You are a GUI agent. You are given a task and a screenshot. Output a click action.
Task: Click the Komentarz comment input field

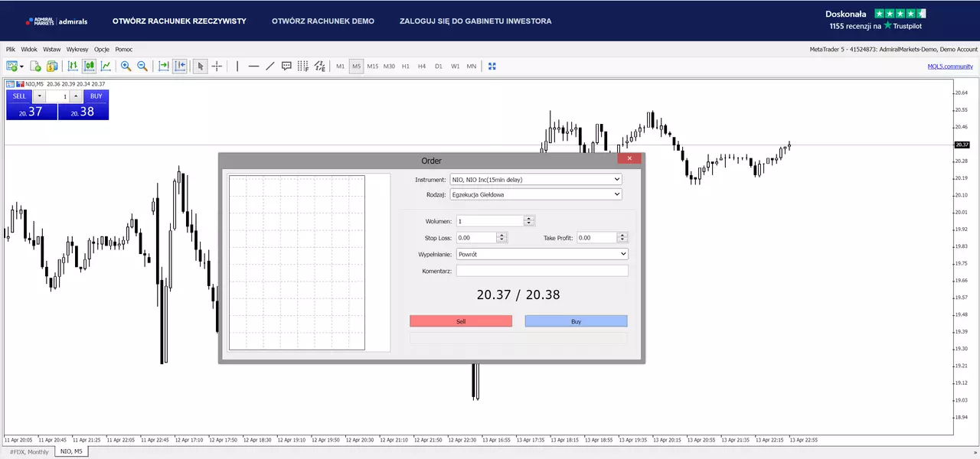point(542,271)
